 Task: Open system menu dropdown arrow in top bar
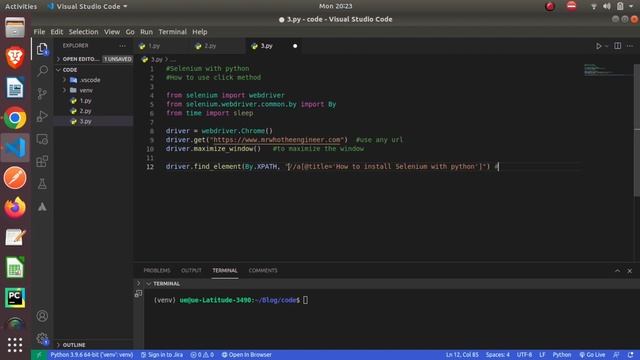631,6
